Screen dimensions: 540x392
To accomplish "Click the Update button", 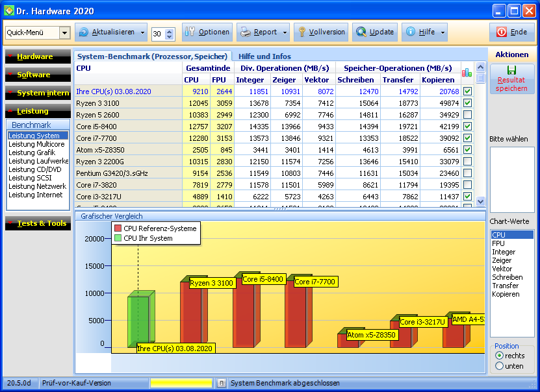I will (x=375, y=32).
